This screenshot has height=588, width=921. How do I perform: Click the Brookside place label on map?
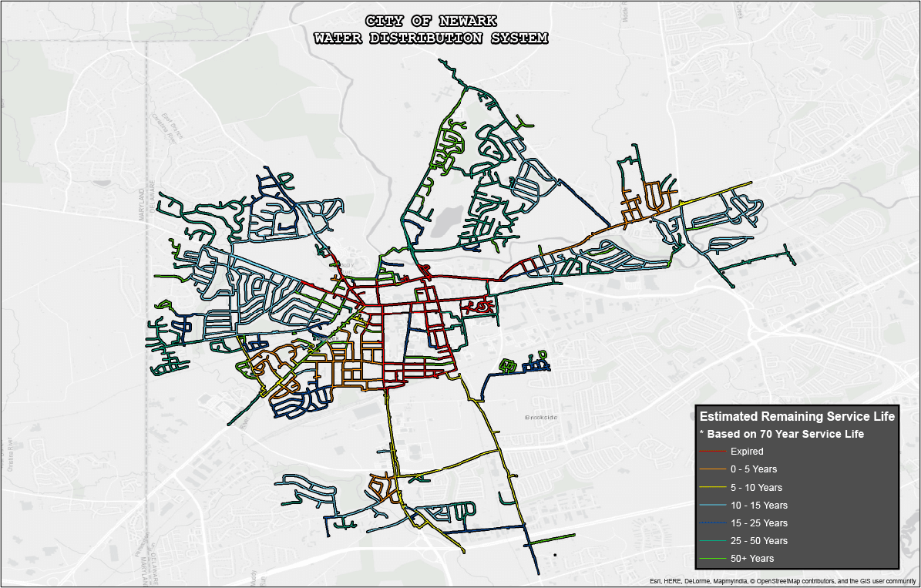tap(540, 417)
